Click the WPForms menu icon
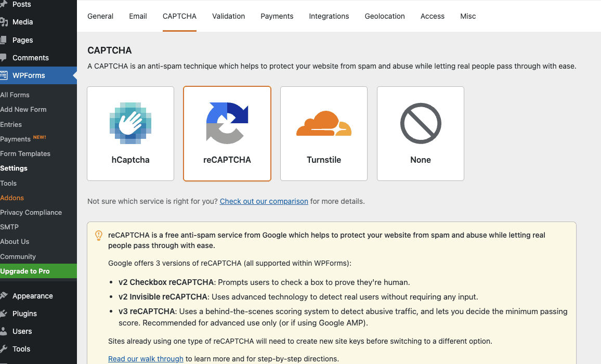601x364 pixels. click(x=4, y=75)
